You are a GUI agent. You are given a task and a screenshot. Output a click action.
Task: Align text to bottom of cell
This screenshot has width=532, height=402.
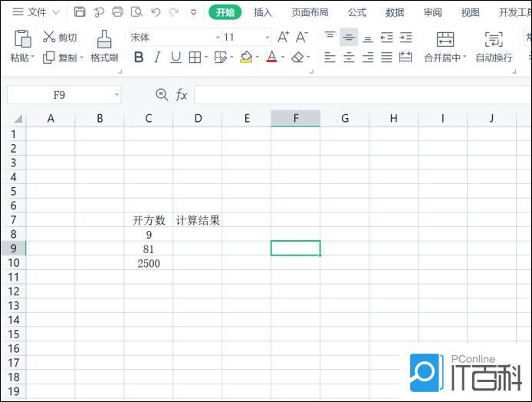(368, 38)
